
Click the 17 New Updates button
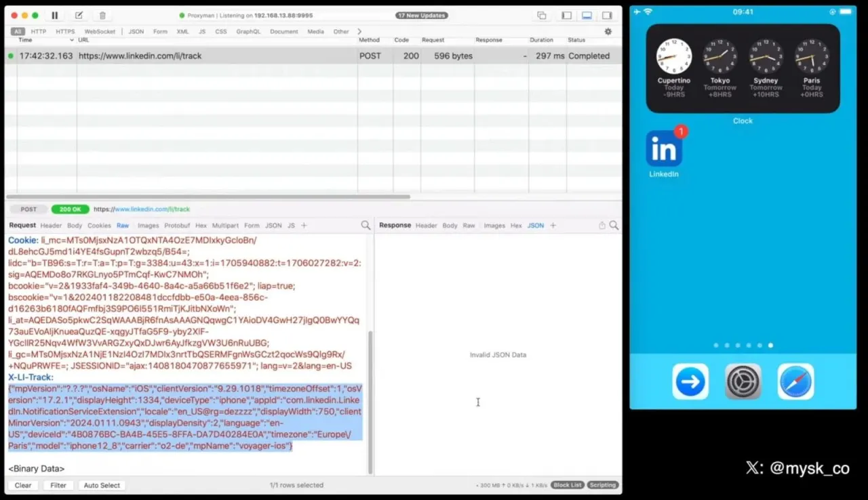(x=422, y=15)
